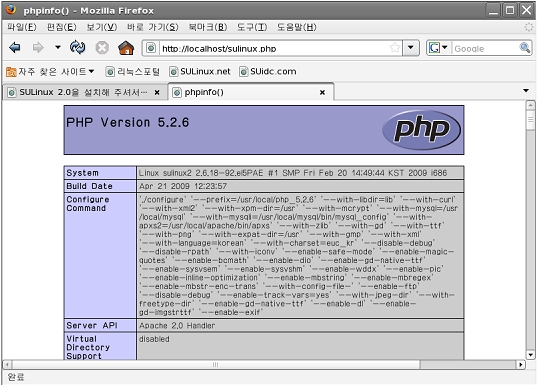
Task: Open the 리눅스포털 bookmark
Action: pos(132,72)
